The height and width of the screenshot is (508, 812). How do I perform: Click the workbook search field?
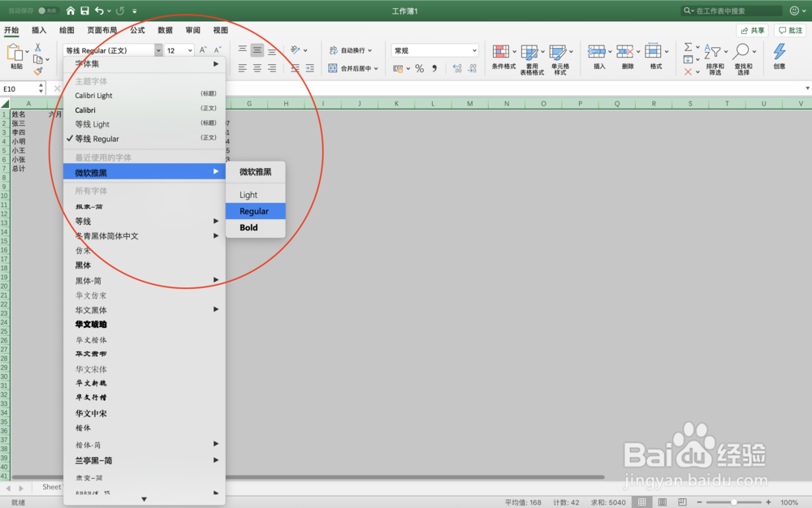(x=732, y=11)
